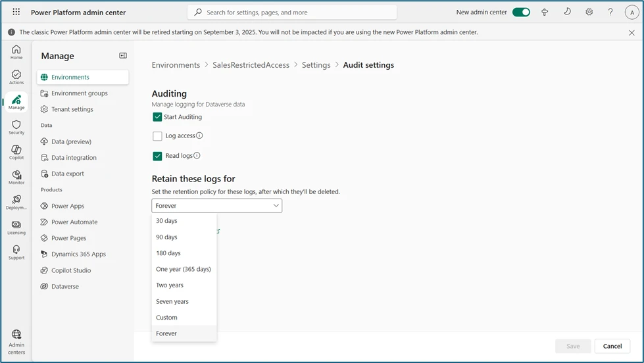Click the Log access info icon

(x=199, y=136)
